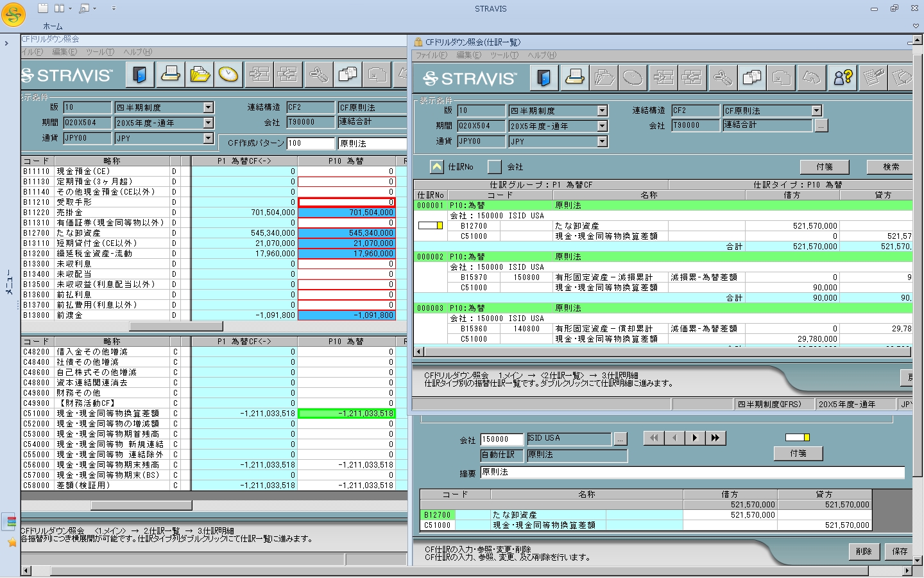Click the copy documents icon in right toolbar
Viewport: 924px width, 578px height.
[751, 78]
